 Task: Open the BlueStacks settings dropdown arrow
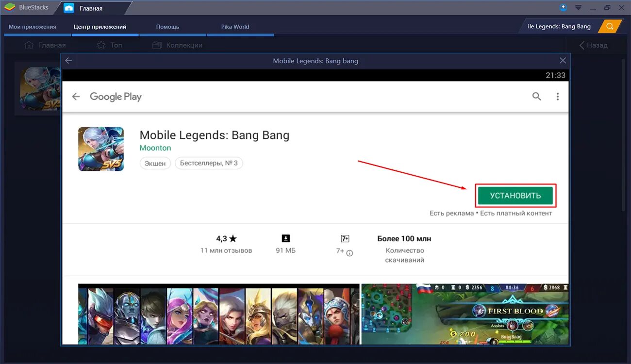[578, 7]
